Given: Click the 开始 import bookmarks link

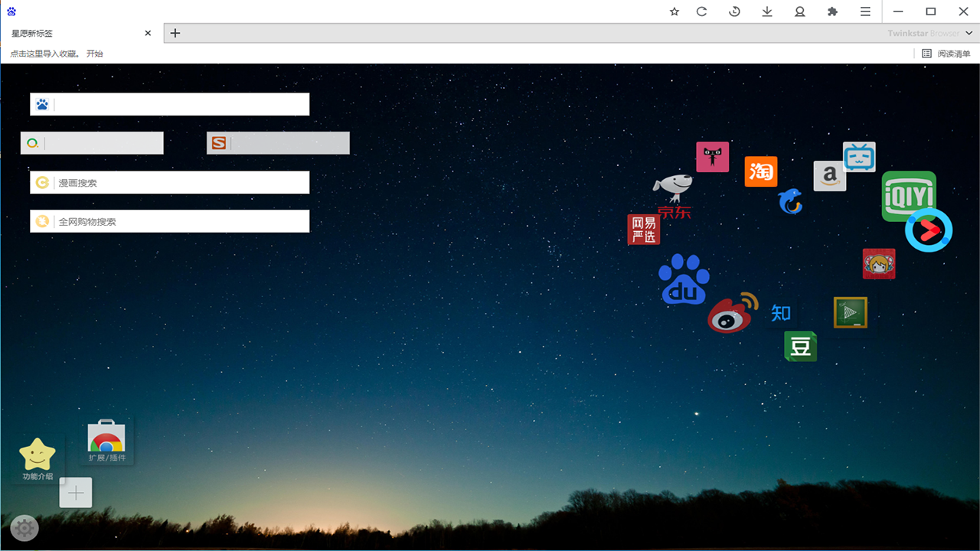Looking at the screenshot, I should click(94, 54).
